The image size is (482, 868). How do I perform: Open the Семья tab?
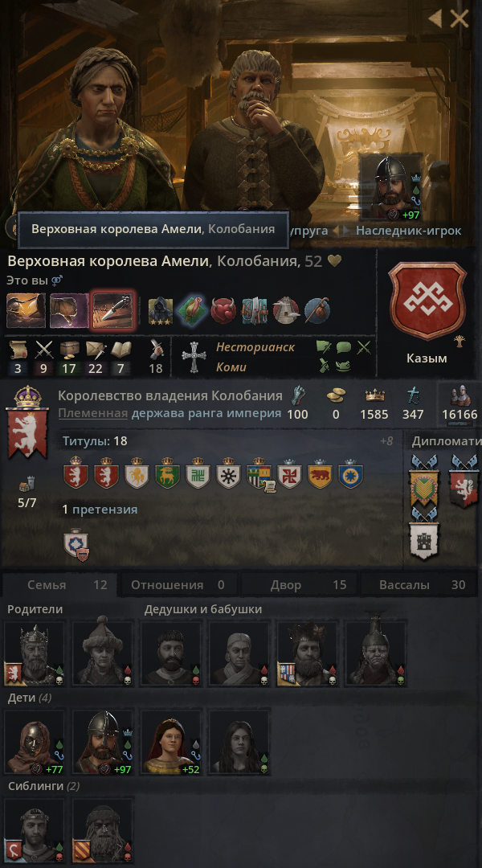(x=59, y=584)
